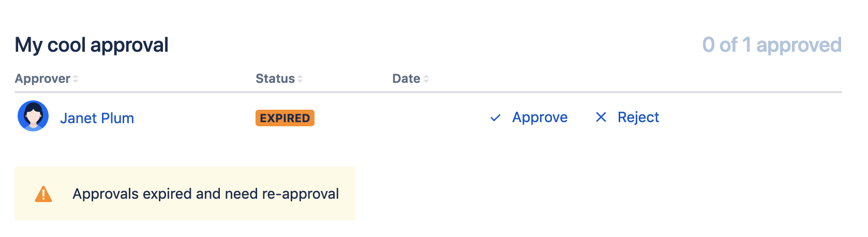868x237 pixels.
Task: Sort using the Date column arrows icon
Action: (426, 79)
